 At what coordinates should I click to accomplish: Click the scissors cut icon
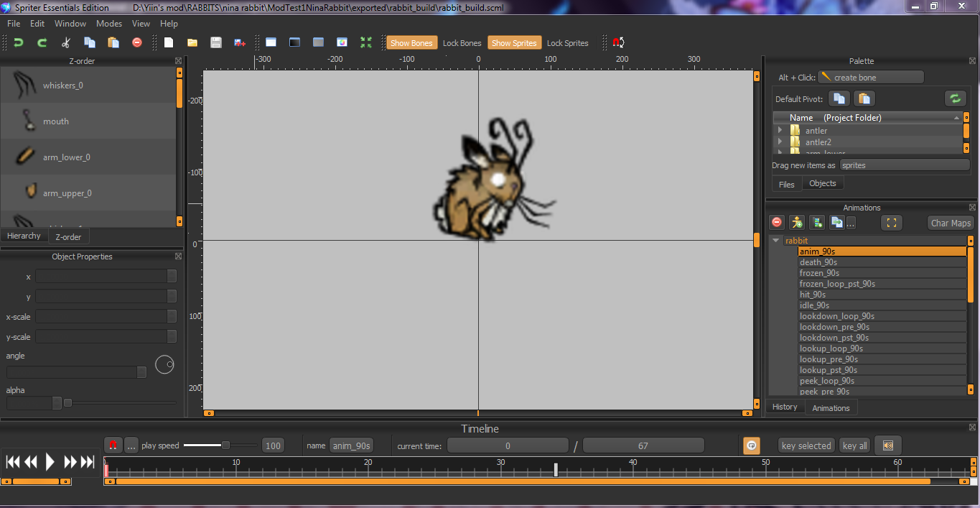coord(66,43)
